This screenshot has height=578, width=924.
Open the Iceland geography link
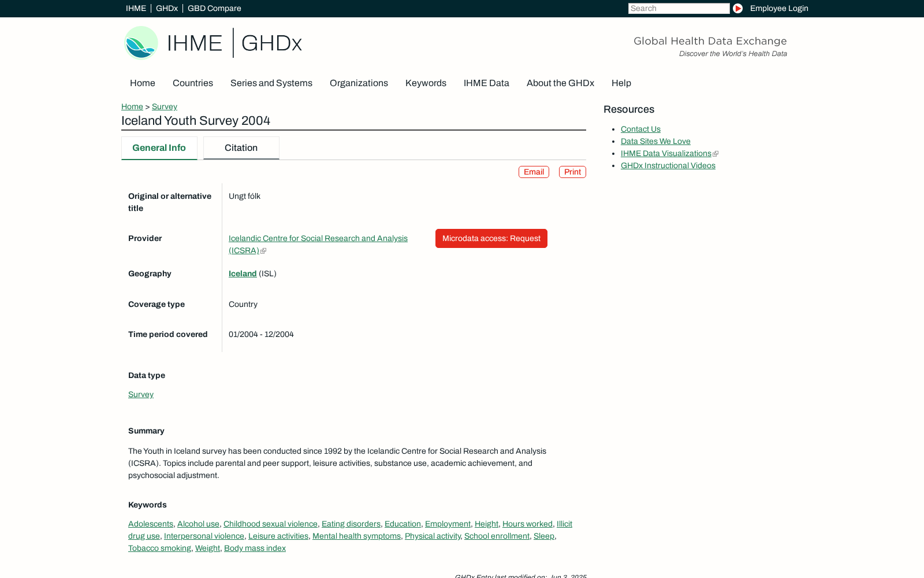[243, 273]
